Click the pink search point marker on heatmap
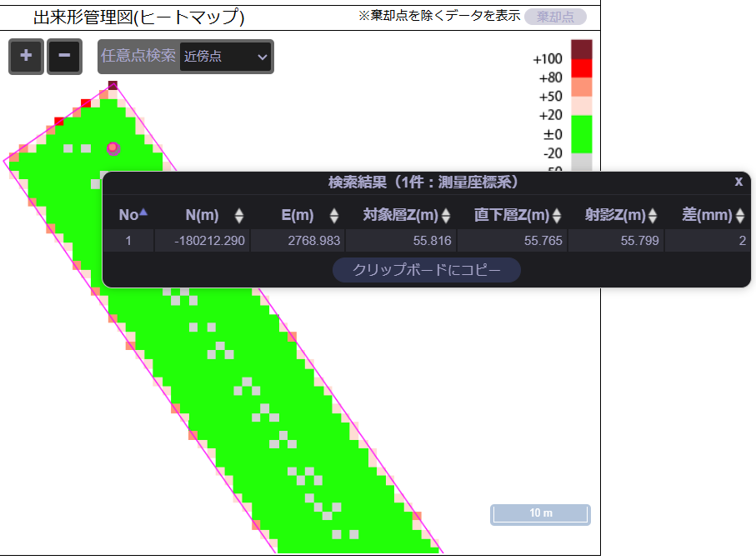Viewport: 756px width, 560px height. [113, 148]
